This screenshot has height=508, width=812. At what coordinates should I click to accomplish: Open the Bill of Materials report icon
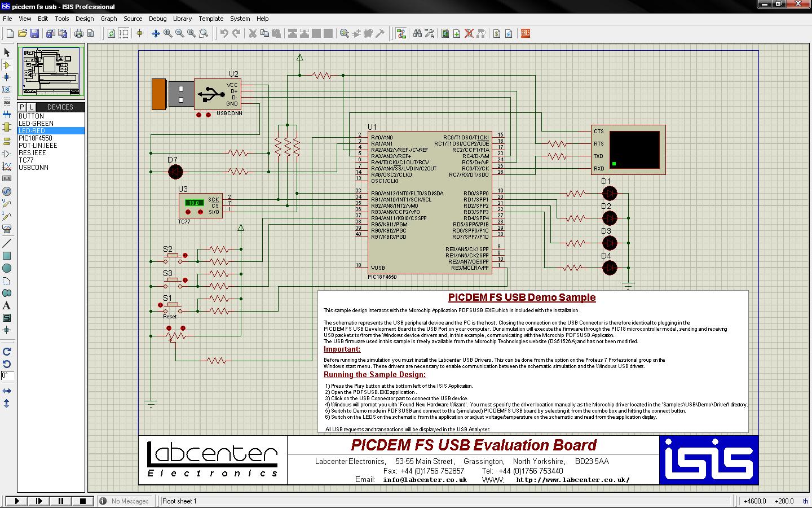[496, 33]
